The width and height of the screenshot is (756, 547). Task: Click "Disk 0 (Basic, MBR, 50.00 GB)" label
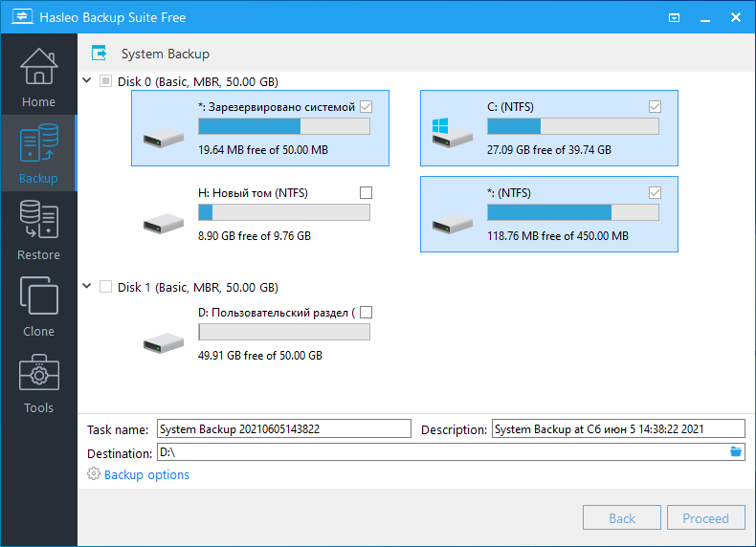coord(198,81)
